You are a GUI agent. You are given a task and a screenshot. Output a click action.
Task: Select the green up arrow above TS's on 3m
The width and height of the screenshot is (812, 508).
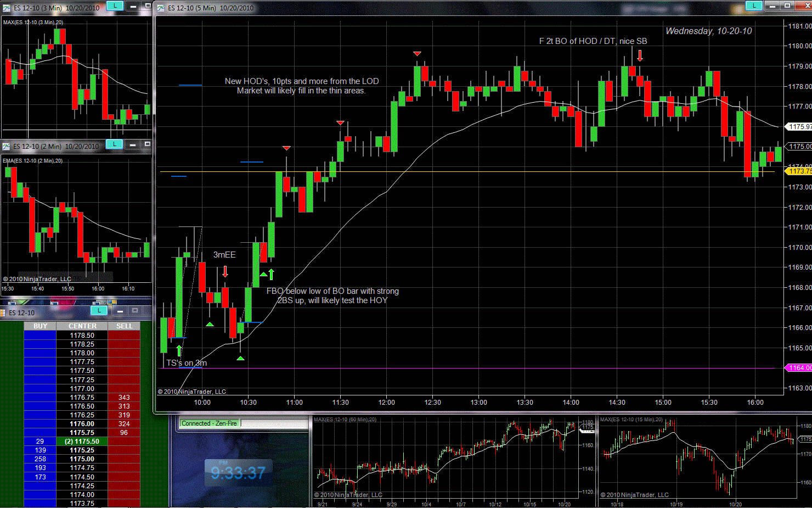[179, 350]
